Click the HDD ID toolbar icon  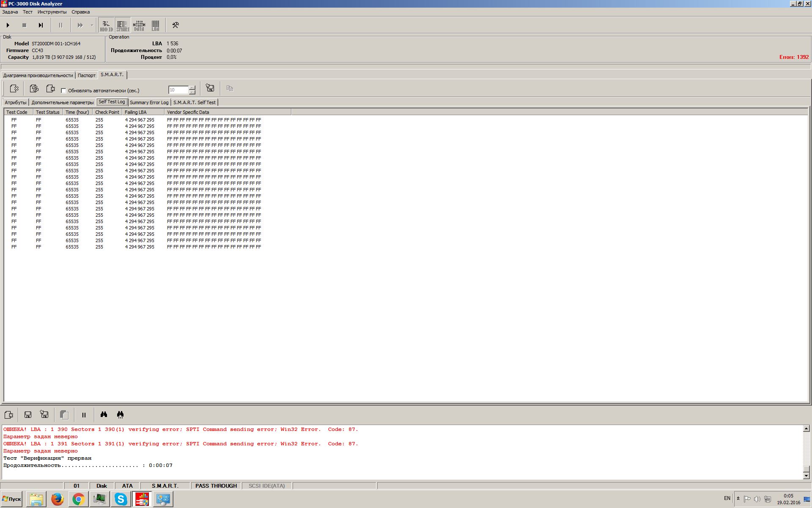[x=106, y=25]
